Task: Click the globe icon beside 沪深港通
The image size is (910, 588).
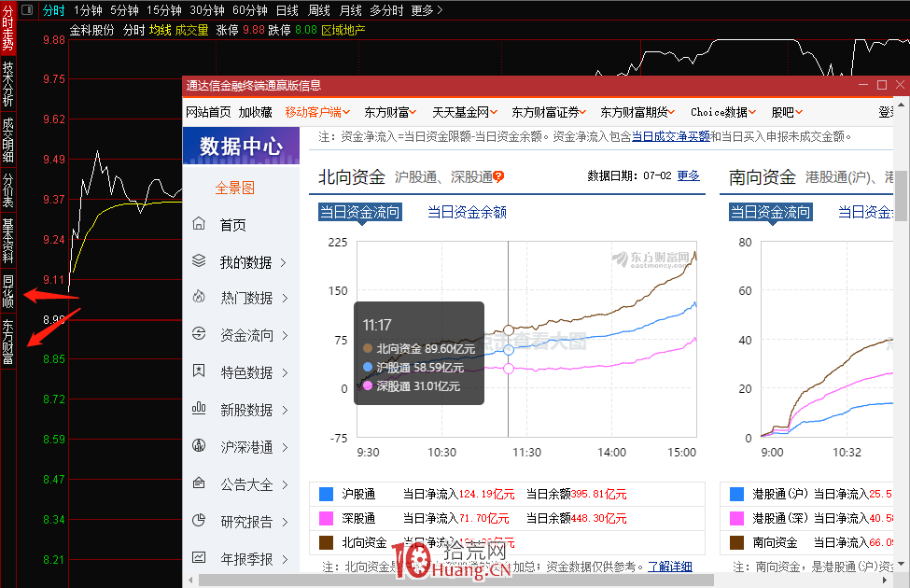Action: (199, 445)
